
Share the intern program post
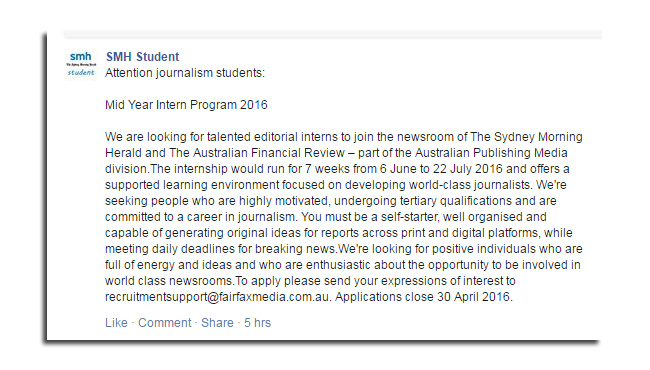tap(217, 323)
